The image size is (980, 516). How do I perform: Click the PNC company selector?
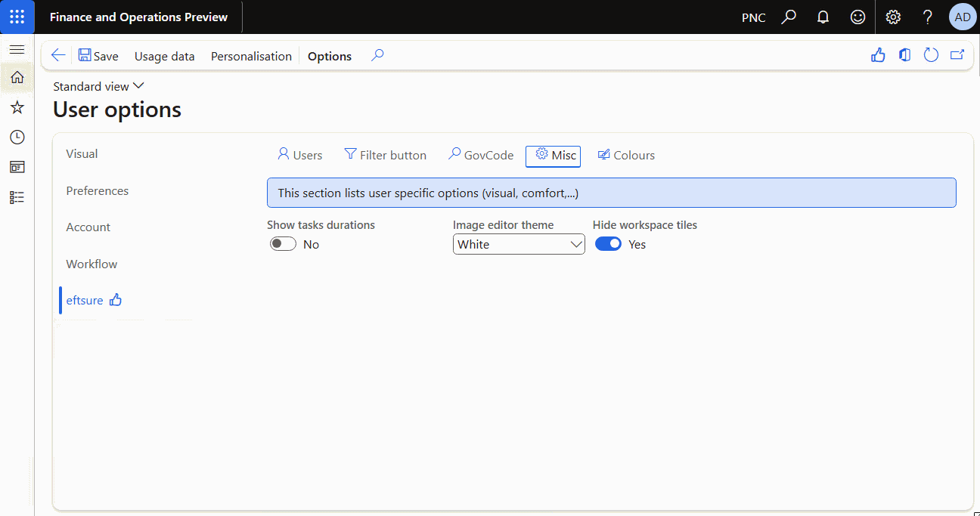pos(753,17)
